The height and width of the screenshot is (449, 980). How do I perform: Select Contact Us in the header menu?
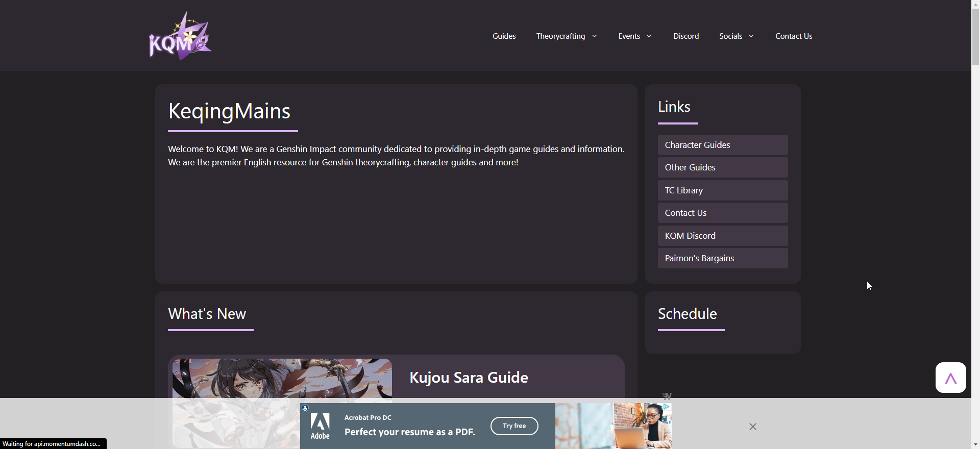(793, 36)
